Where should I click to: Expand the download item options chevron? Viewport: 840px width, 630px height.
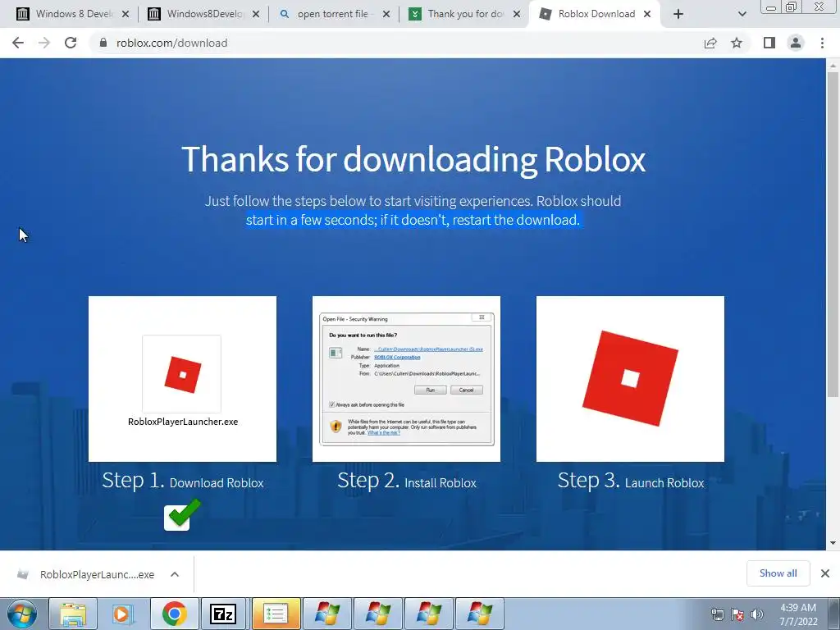(x=175, y=574)
